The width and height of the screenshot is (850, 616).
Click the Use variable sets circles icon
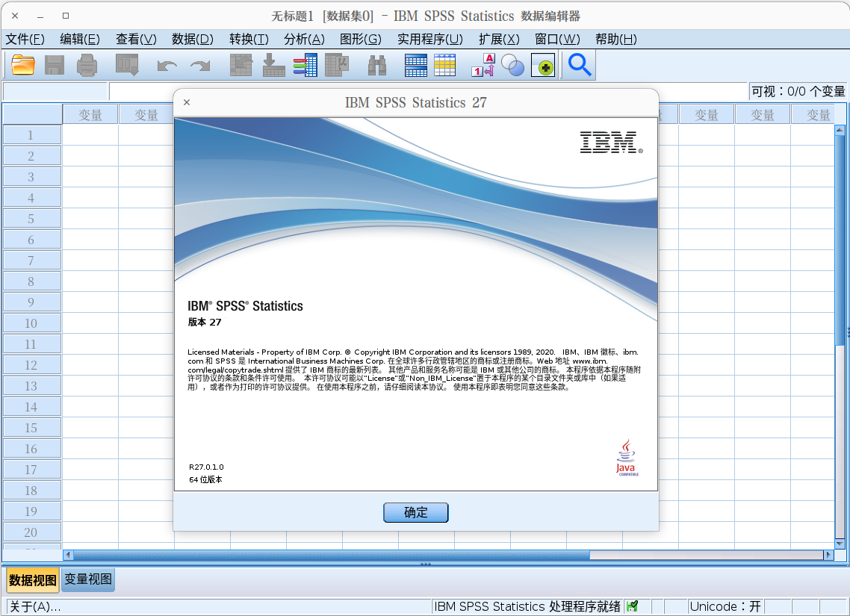[513, 66]
